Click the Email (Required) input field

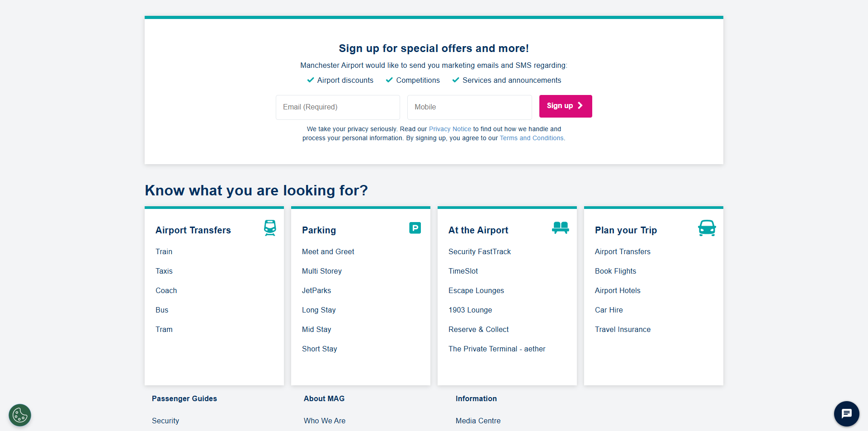click(337, 107)
